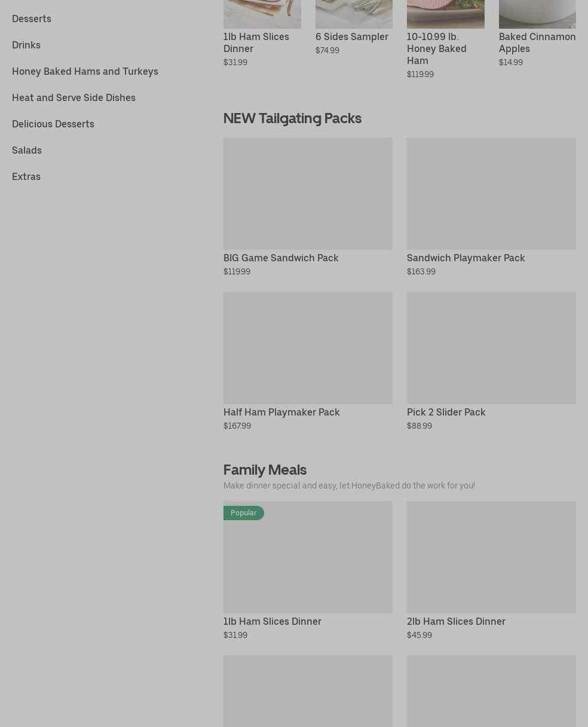The height and width of the screenshot is (727, 588).
Task: Click the 6 Sides Sampler title
Action: 352,36
